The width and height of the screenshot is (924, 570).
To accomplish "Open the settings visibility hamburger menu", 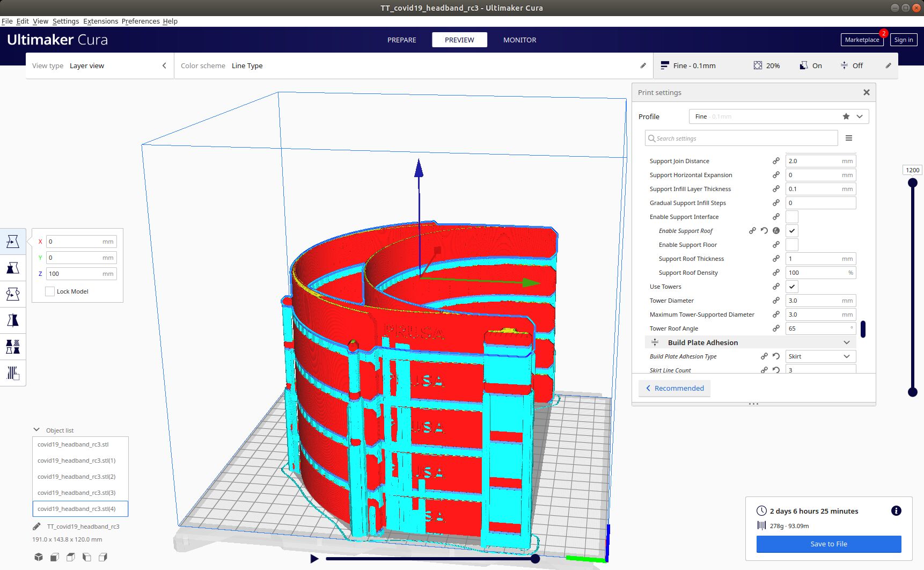I will [849, 138].
